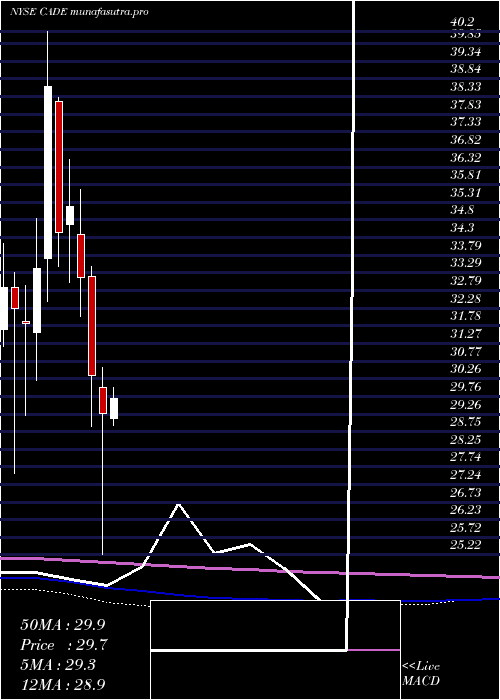The width and height of the screenshot is (500, 700).
Task: Click the 25.22 price axis label
Action: coord(465,545)
